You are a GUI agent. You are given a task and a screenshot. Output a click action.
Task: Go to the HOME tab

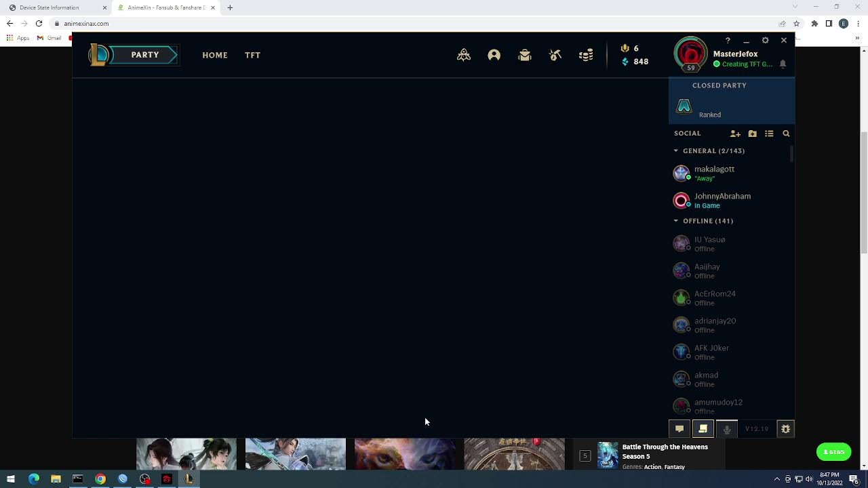215,55
